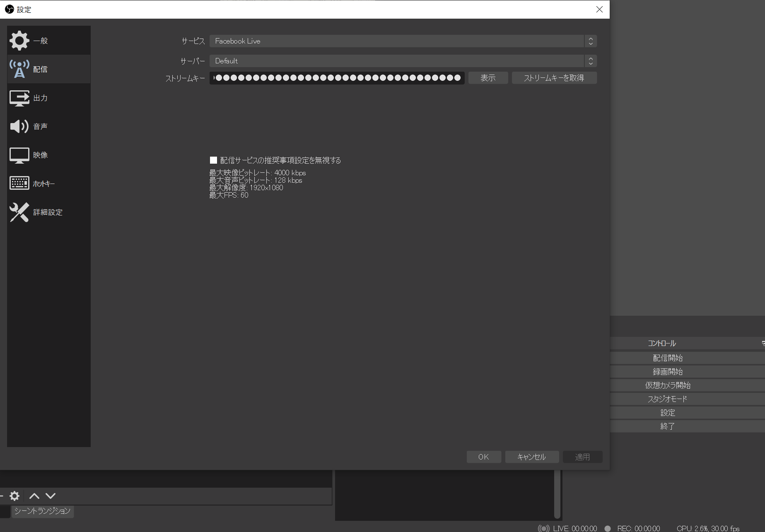Viewport: 765px width, 532px height.
Task: Open the 出力 (Output) monitor icon
Action: tap(19, 98)
